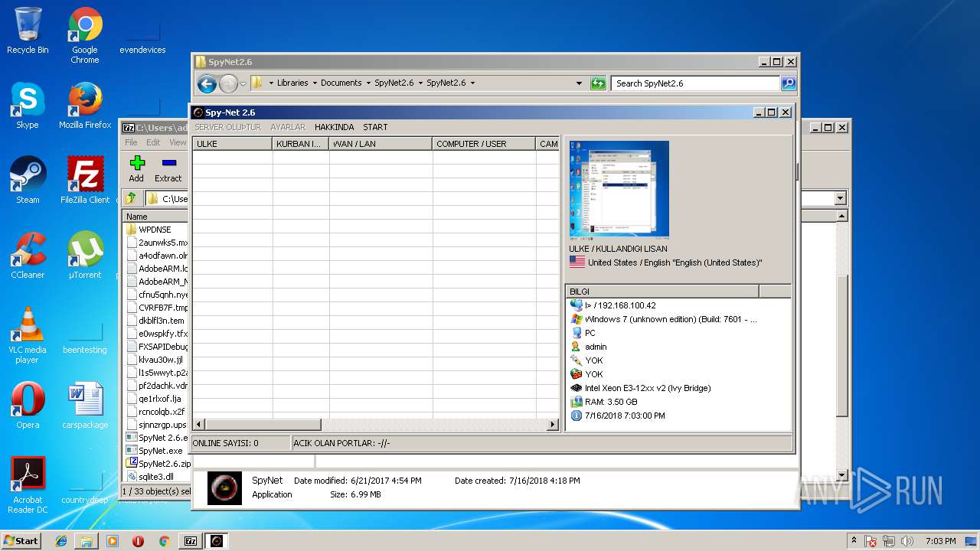980x551 pixels.
Task: Click the green Add button in 7-Zip
Action: tap(137, 169)
